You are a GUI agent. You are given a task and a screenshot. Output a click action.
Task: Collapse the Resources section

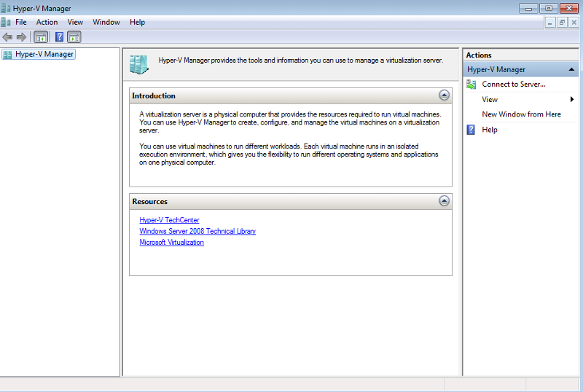444,201
